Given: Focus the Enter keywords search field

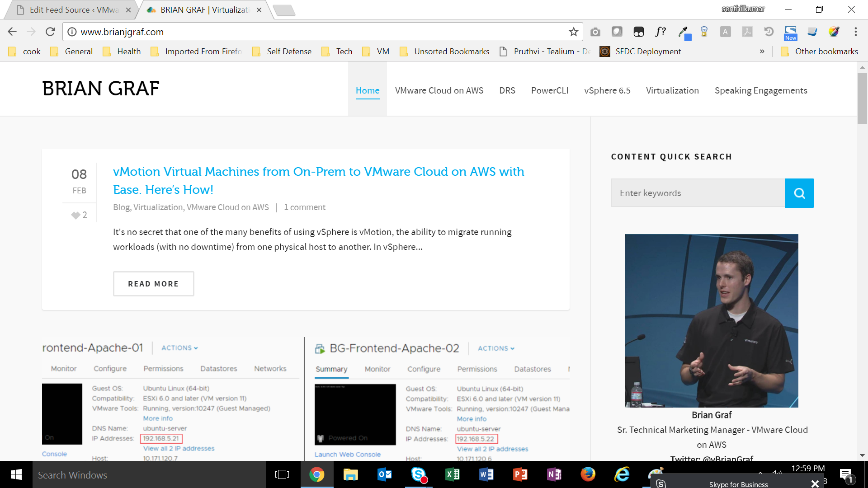Looking at the screenshot, I should [698, 193].
